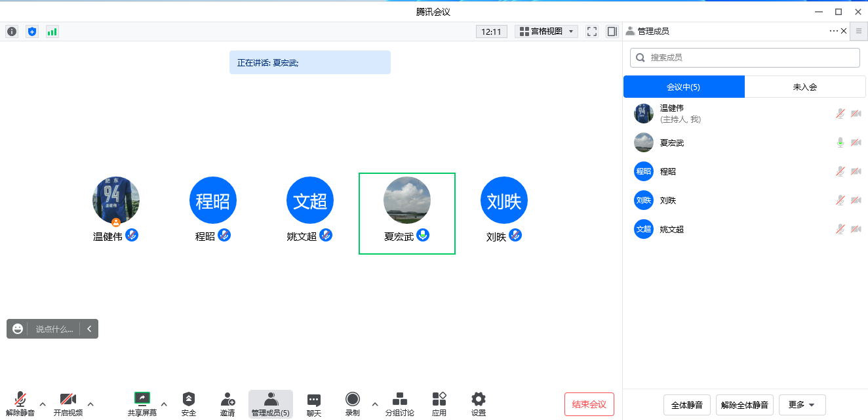Click the blue security shield icon
Screen dimensions: 868x420
(x=32, y=31)
